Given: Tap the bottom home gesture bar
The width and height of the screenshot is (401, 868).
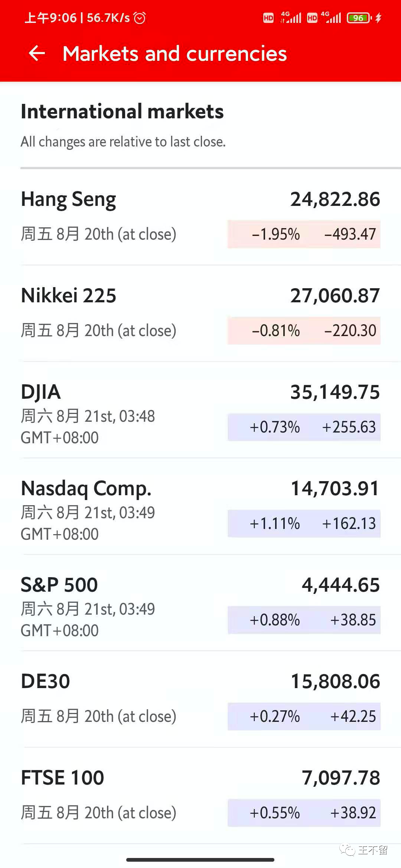Looking at the screenshot, I should pos(200,859).
